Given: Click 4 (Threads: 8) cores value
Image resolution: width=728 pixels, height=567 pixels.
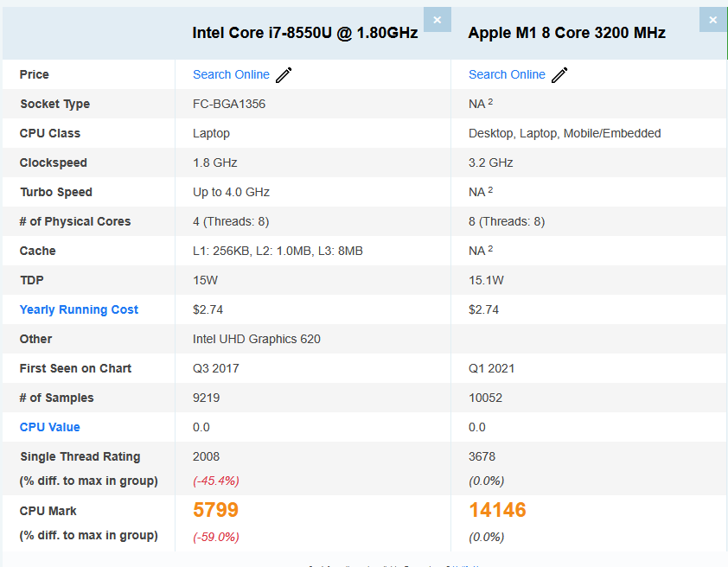Looking at the screenshot, I should coord(231,222).
